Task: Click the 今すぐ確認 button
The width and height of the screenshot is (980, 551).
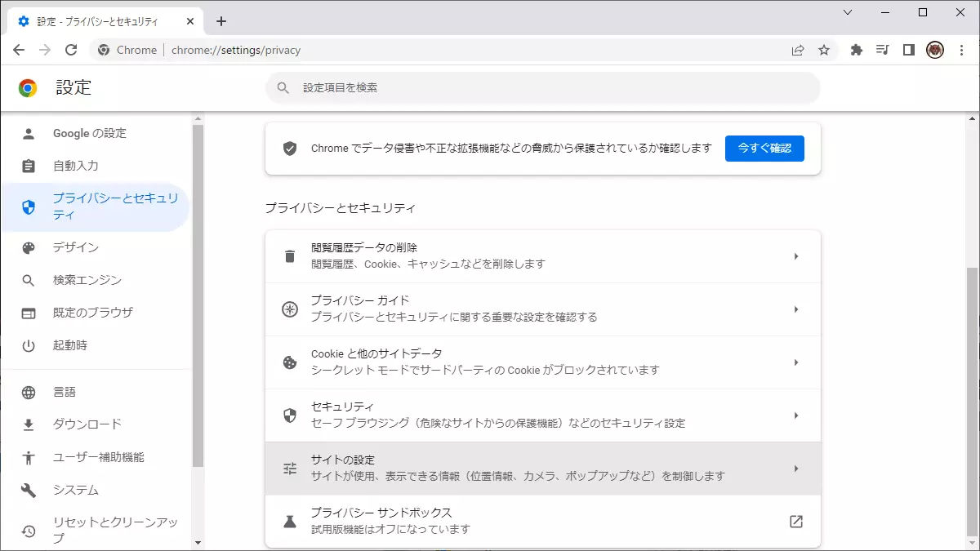Action: [764, 149]
